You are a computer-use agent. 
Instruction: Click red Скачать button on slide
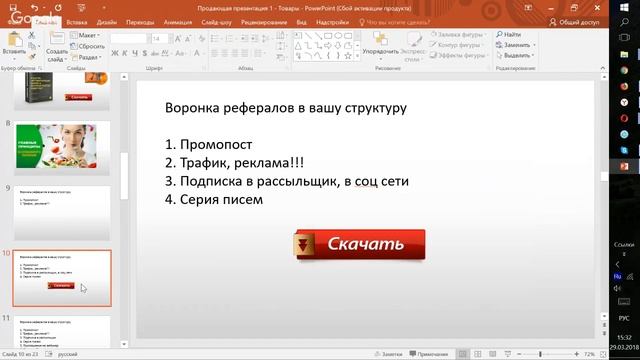[360, 244]
